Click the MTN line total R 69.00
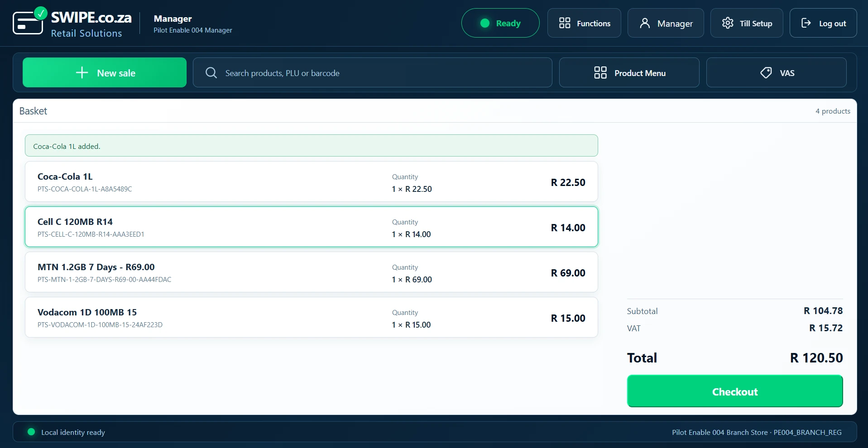Image resolution: width=868 pixels, height=448 pixels. (x=568, y=273)
